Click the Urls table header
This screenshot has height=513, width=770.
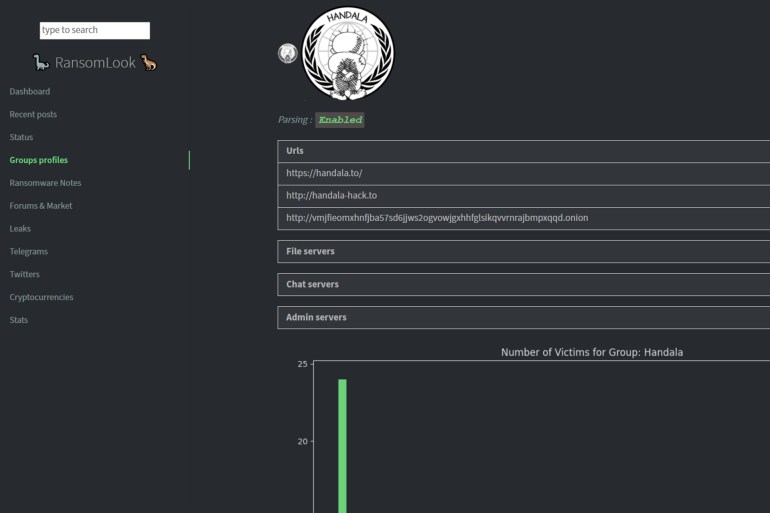point(523,151)
